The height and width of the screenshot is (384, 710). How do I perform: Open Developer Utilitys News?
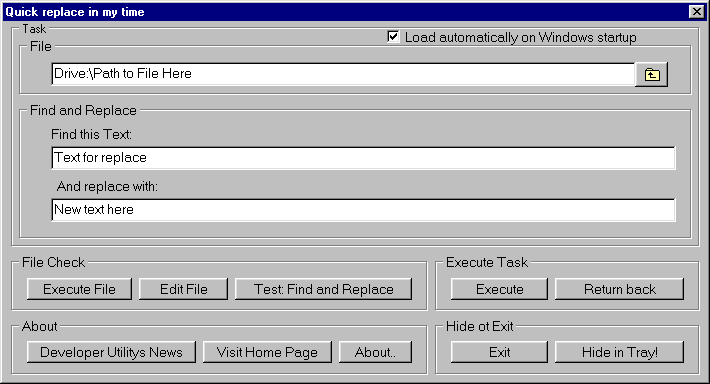pyautogui.click(x=111, y=352)
